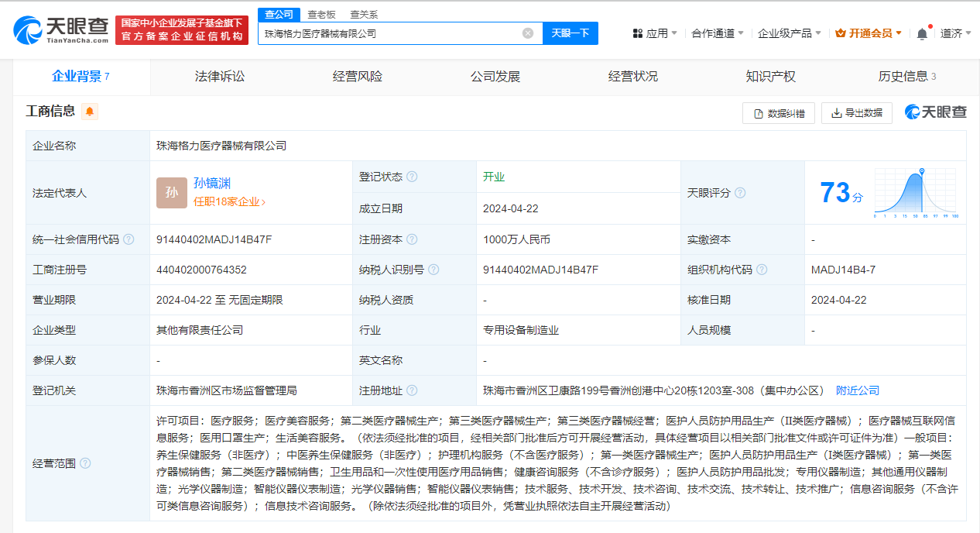The image size is (980, 533).
Task: Switch to 查关系 search tab
Action: (364, 14)
